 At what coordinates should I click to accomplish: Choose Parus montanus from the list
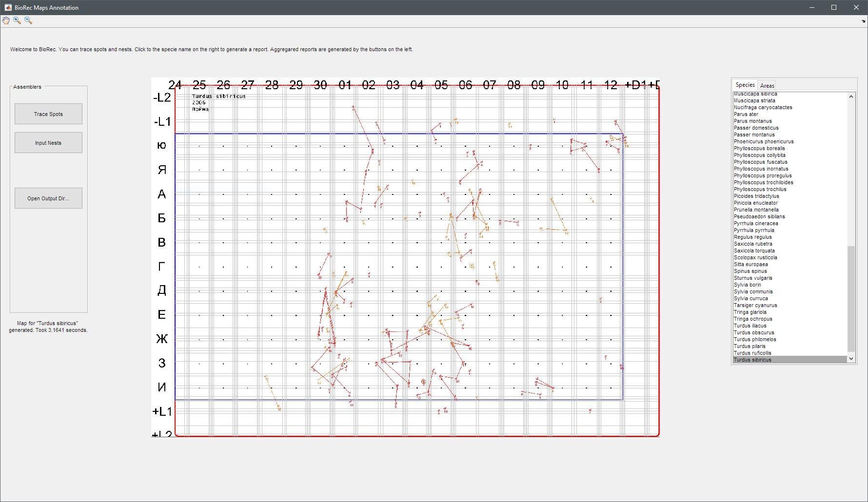tap(752, 121)
